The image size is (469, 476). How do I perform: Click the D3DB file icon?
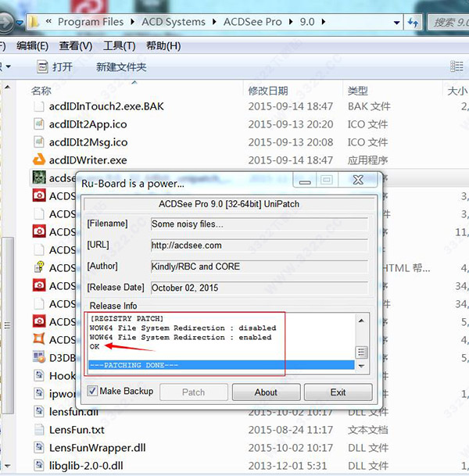39,357
